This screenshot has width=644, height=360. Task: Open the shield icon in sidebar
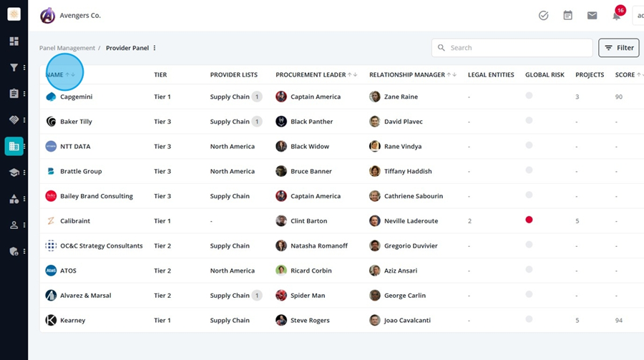14,251
